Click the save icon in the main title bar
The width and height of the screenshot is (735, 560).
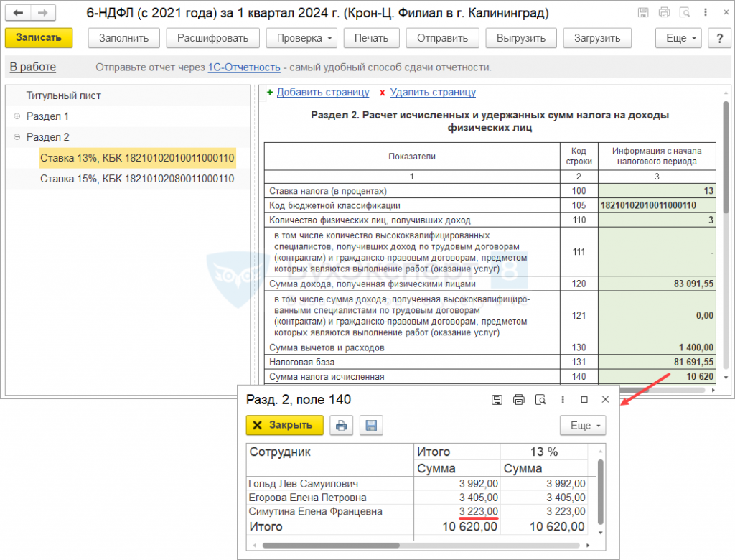pyautogui.click(x=643, y=13)
